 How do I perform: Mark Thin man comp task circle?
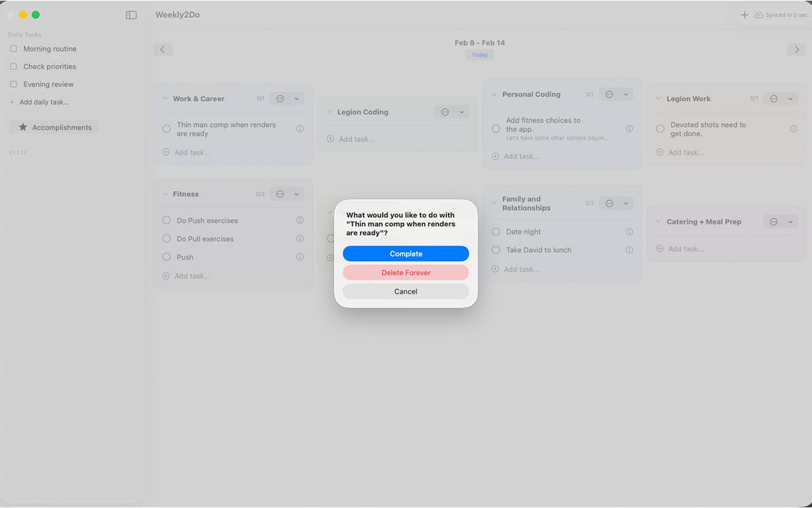[x=167, y=129]
